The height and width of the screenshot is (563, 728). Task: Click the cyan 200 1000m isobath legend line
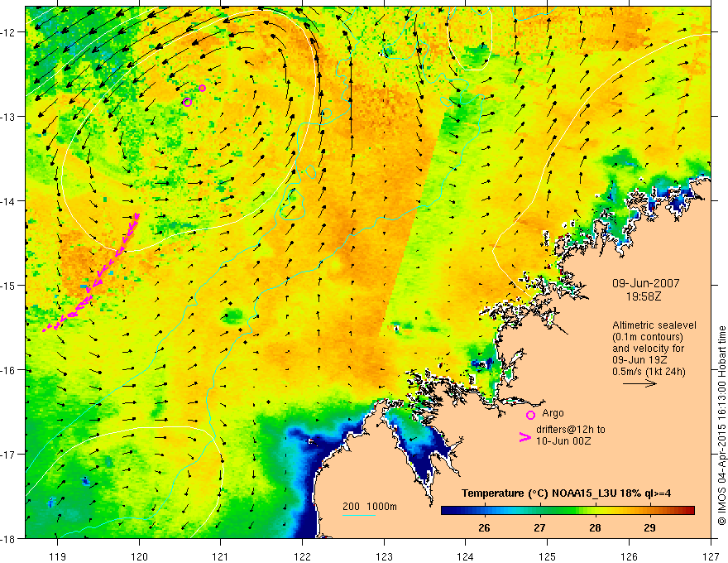click(x=359, y=516)
